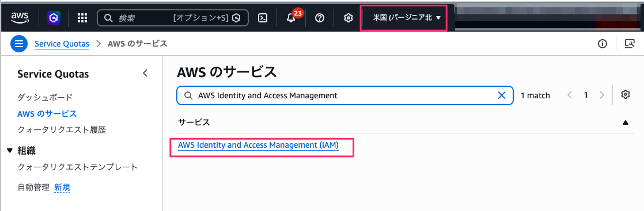The image size is (644, 211).
Task: Click the Amazon Q icon inside search bar
Action: 236,18
